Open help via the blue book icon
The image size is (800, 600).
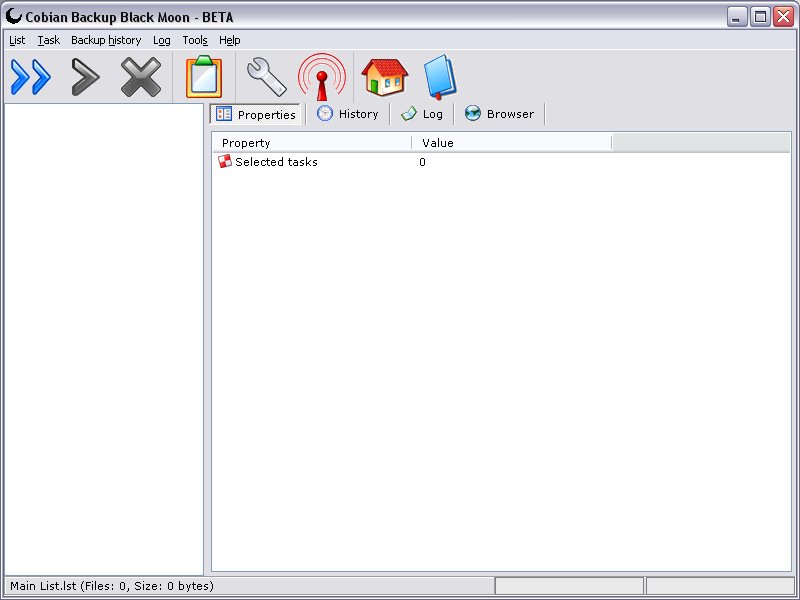pyautogui.click(x=440, y=77)
